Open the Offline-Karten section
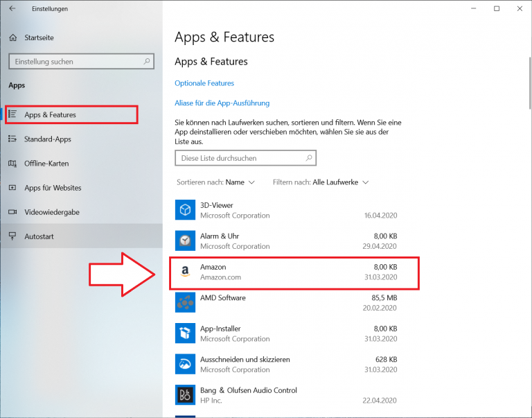Image resolution: width=532 pixels, height=418 pixels. 82,164
